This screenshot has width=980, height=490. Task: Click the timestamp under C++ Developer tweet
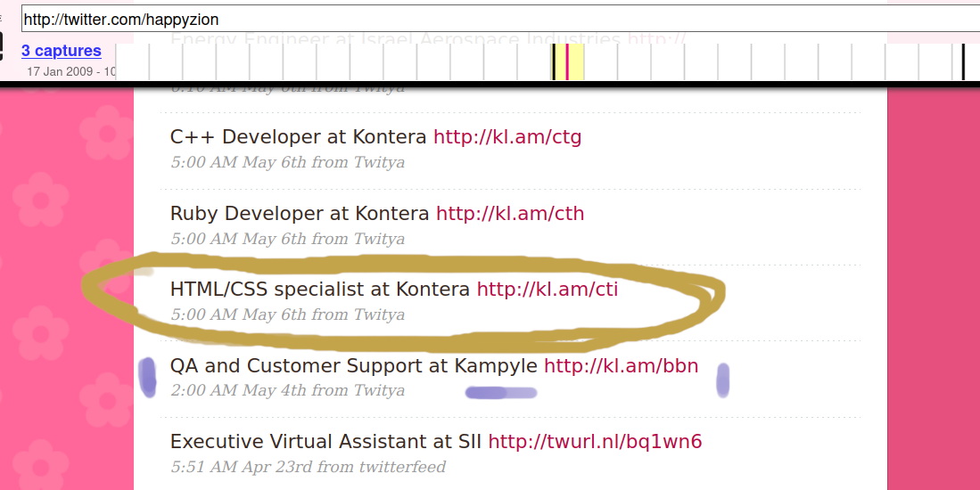click(239, 162)
